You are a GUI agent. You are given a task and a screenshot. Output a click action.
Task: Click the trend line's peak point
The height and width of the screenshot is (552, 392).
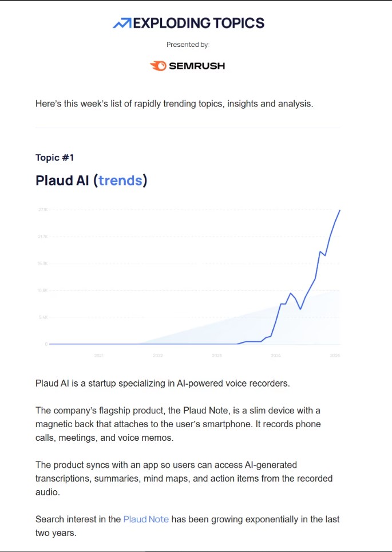coord(339,210)
